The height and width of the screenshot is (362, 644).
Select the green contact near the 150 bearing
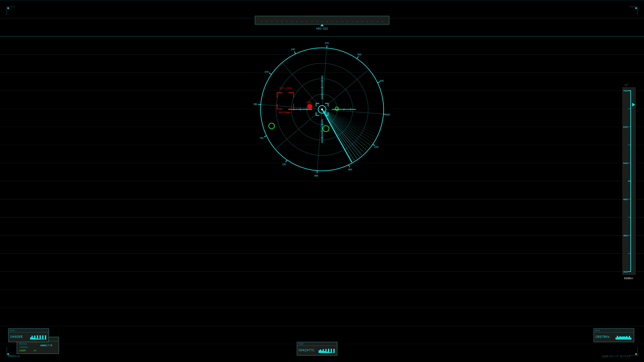click(272, 126)
